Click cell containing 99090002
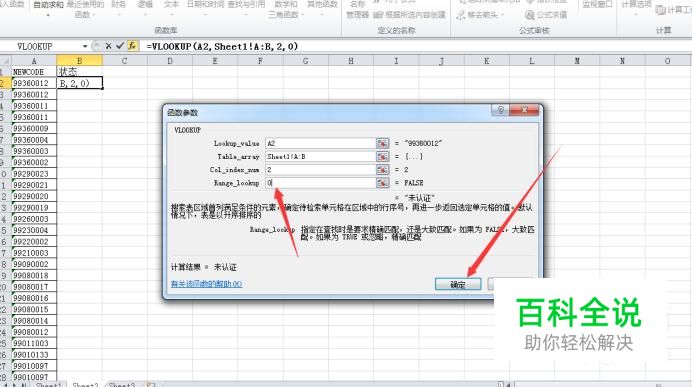Viewport: 692px width, 387px height. coord(34,264)
